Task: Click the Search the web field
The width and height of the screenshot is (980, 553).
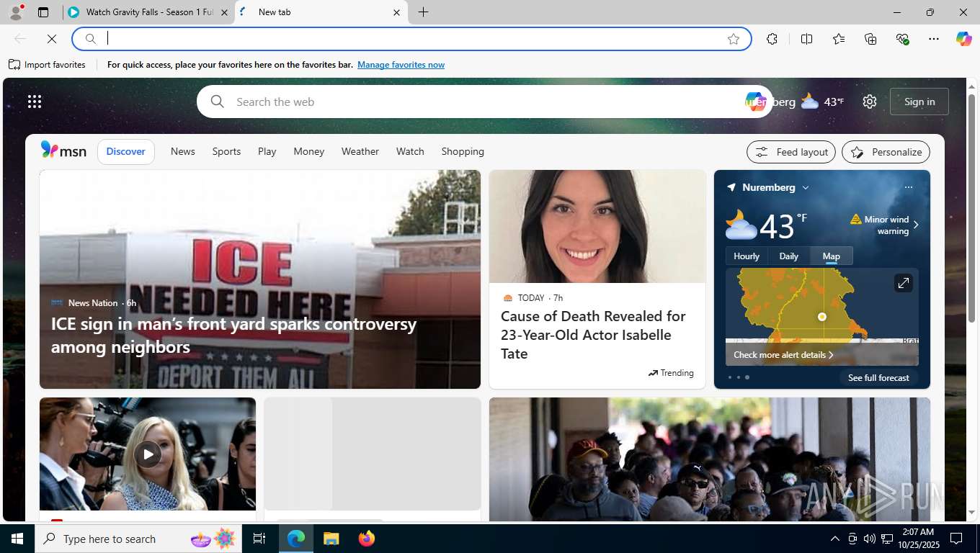Action: pos(483,102)
